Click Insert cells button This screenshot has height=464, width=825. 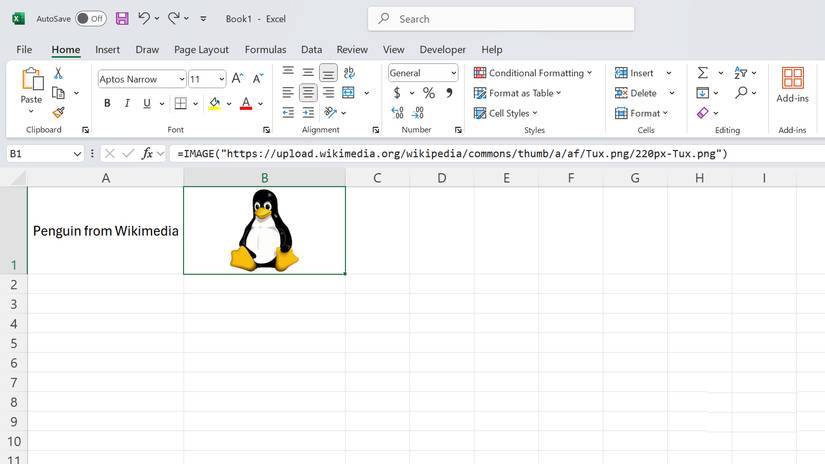(x=635, y=73)
